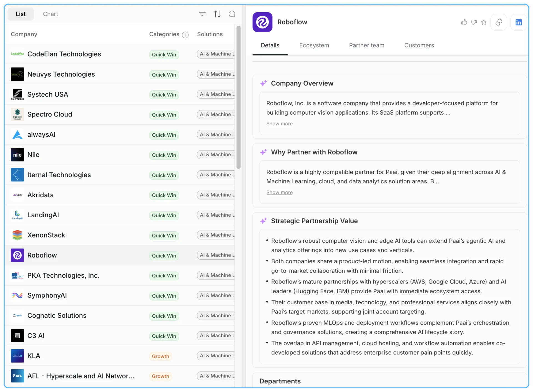Click the Growth tag for KLA
533x392 pixels.
pos(160,356)
